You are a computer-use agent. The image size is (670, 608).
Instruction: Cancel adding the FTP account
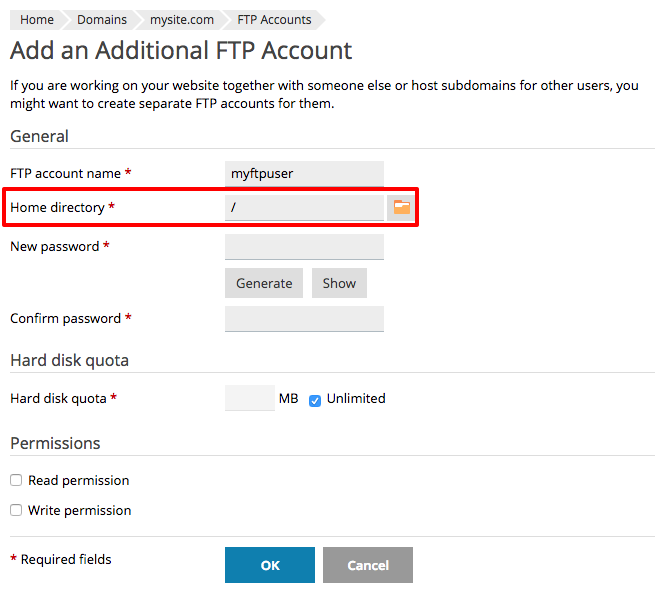point(368,565)
